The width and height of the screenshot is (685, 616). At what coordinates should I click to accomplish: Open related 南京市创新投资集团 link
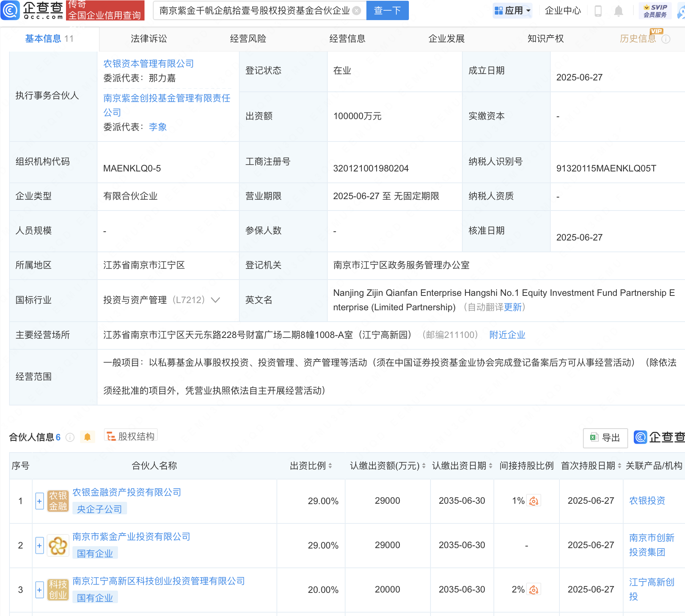tap(652, 545)
